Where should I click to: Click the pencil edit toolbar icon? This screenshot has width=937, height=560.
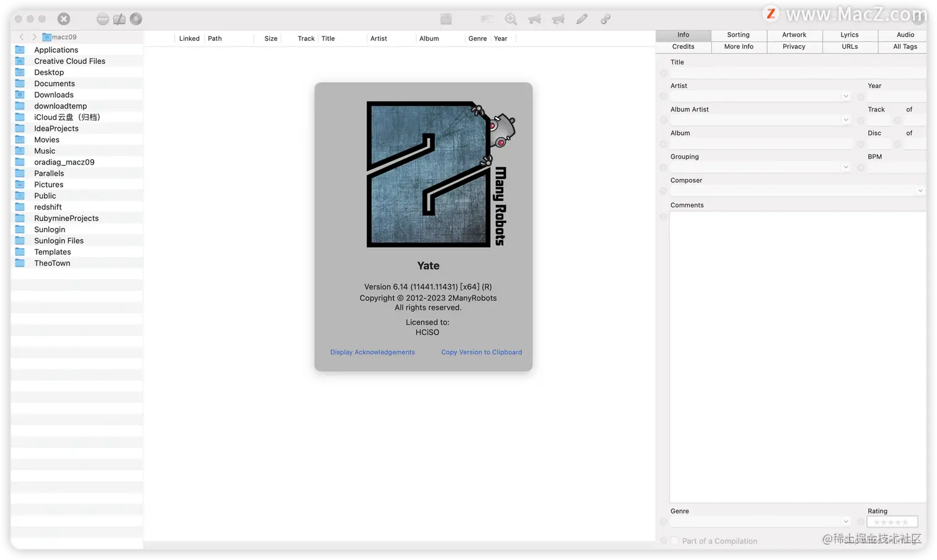click(x=582, y=19)
